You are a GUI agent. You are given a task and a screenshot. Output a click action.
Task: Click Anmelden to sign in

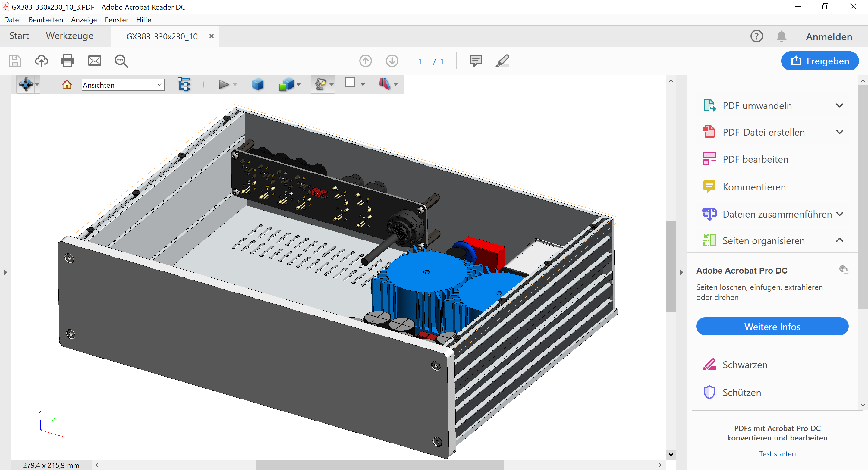829,36
